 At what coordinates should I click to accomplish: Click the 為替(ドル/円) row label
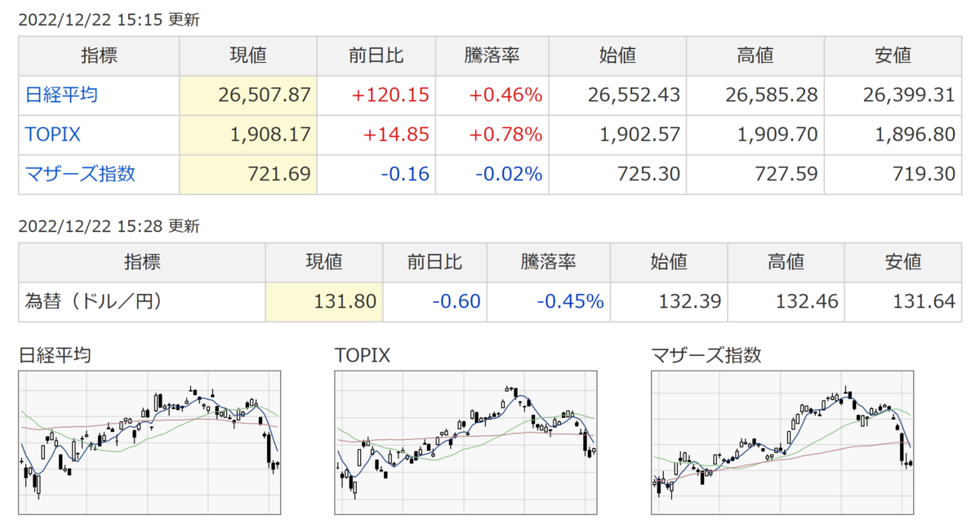tap(94, 302)
